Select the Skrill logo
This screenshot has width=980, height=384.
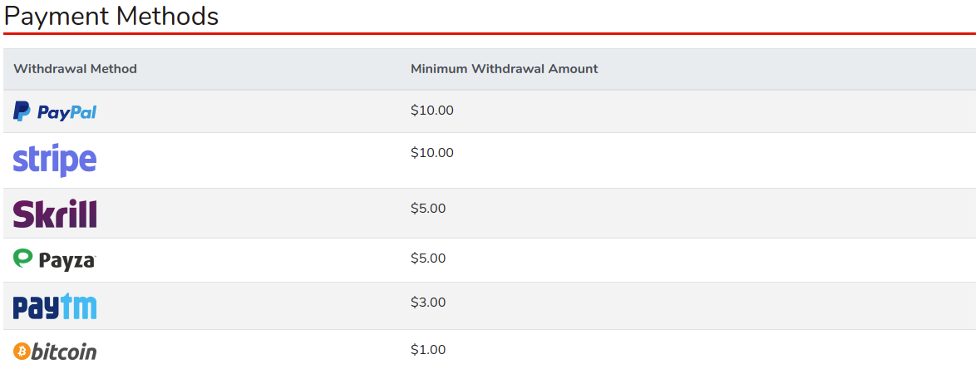click(55, 214)
